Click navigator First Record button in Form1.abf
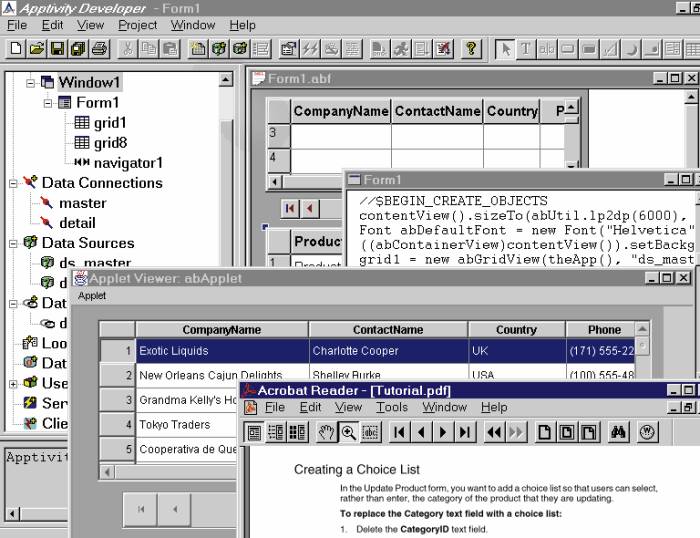 pos(290,208)
